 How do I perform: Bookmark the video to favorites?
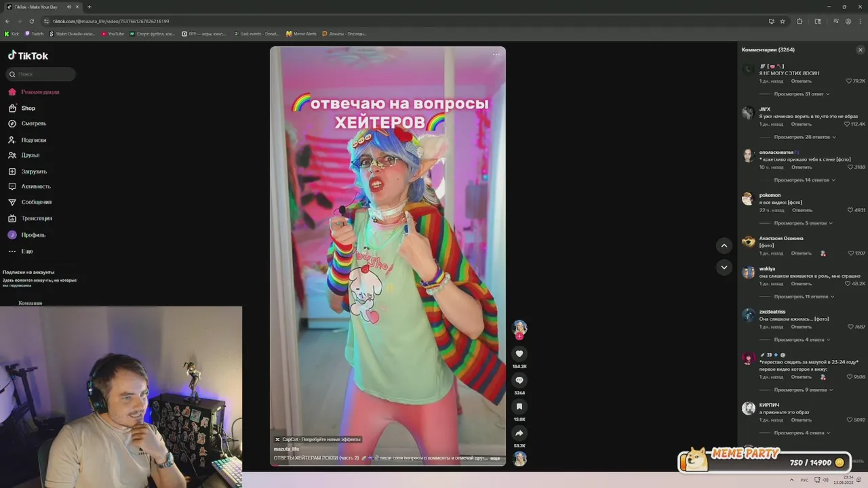click(519, 407)
